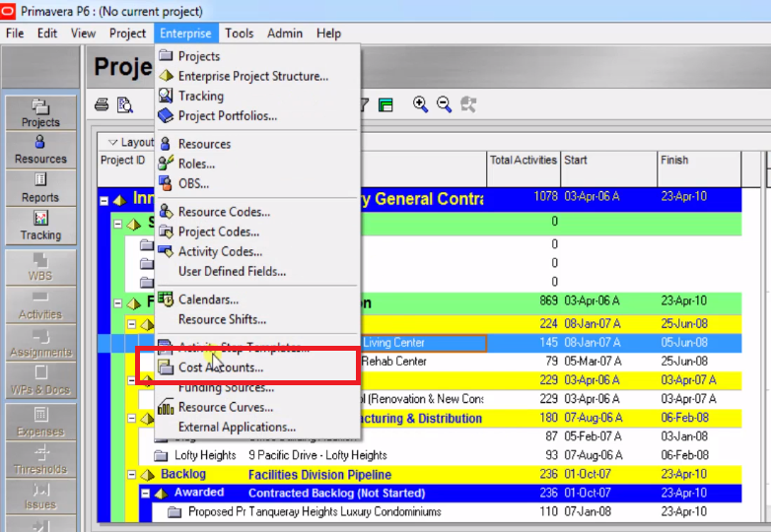771x532 pixels.
Task: Open the Help menu
Action: 328,33
